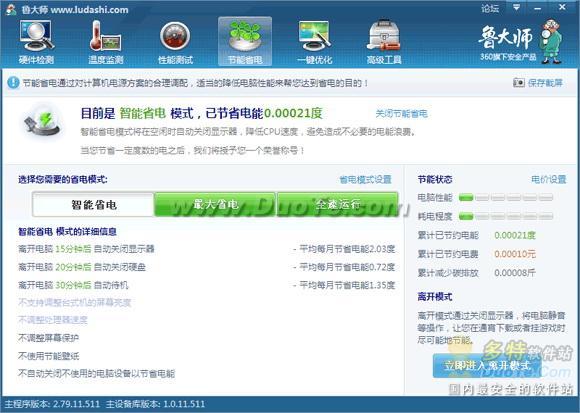The image size is (580, 413).
Task: Click the 鲁大师 app icon in title bar
Action: point(11,9)
